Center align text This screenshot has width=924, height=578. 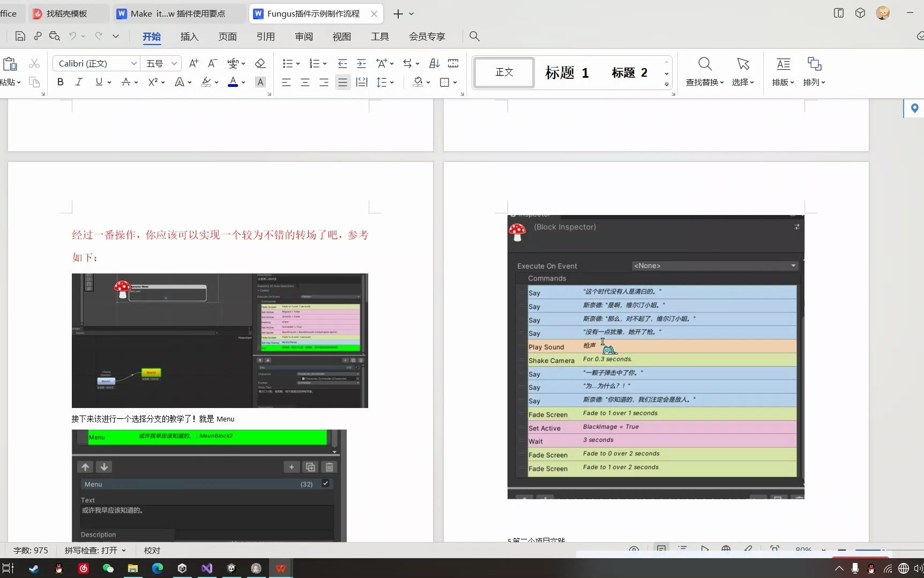coord(305,82)
